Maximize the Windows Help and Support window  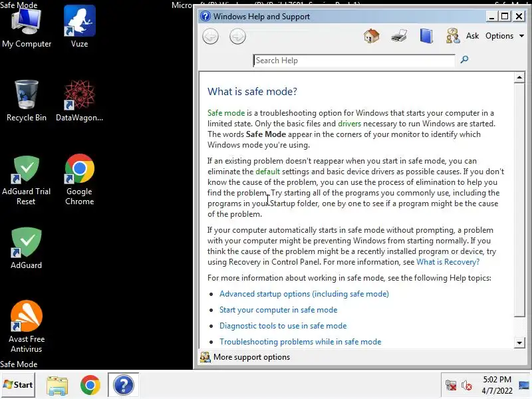pos(505,16)
